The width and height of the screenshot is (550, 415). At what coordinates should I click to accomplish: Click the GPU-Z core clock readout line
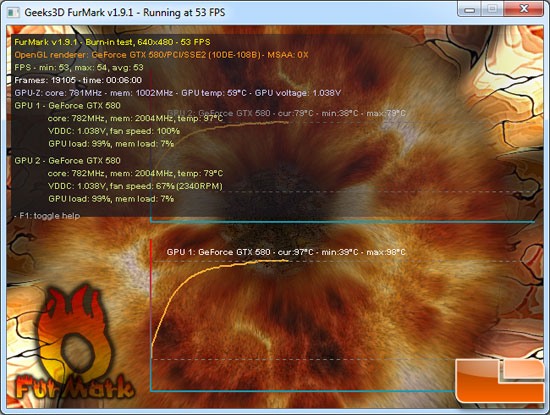pyautogui.click(x=177, y=93)
